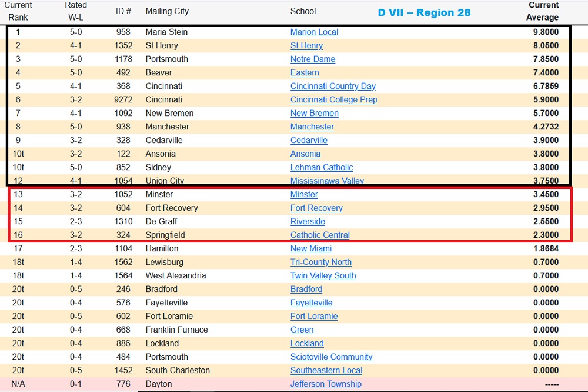Open Notre Dame school page
588x392 pixels.
click(313, 59)
